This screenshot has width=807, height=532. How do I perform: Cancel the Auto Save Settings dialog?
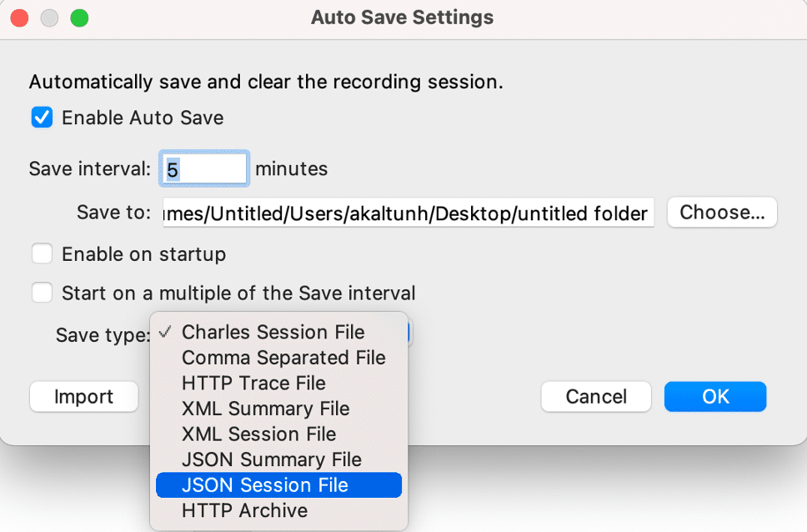pos(595,397)
